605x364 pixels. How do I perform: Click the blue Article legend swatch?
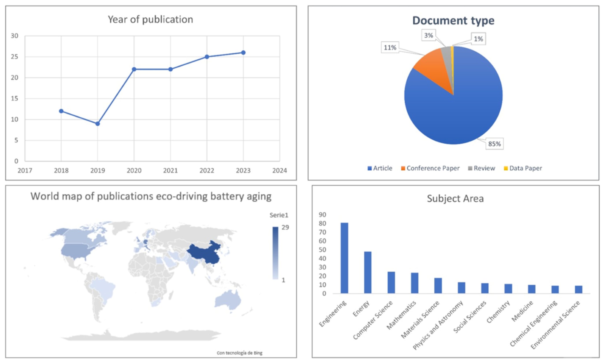click(369, 168)
